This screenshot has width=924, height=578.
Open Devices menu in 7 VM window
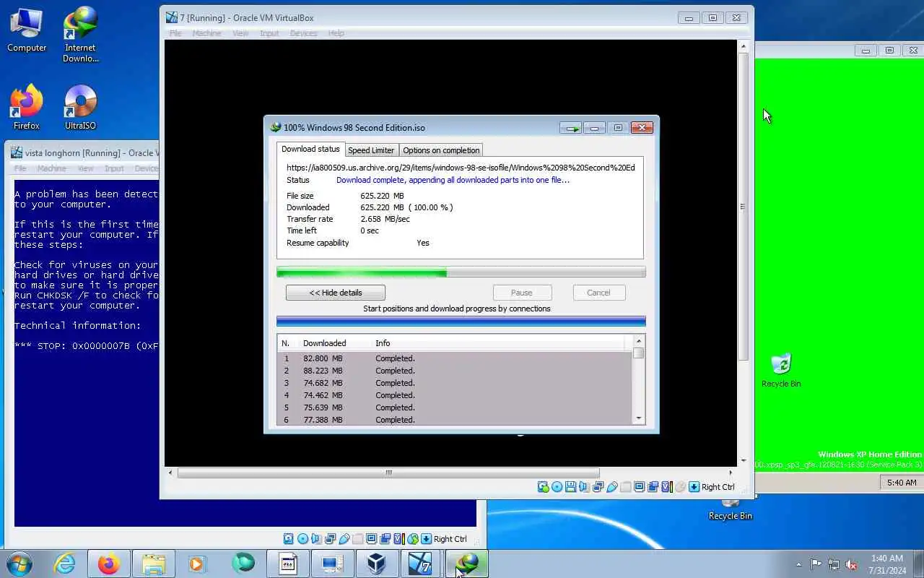coord(303,33)
